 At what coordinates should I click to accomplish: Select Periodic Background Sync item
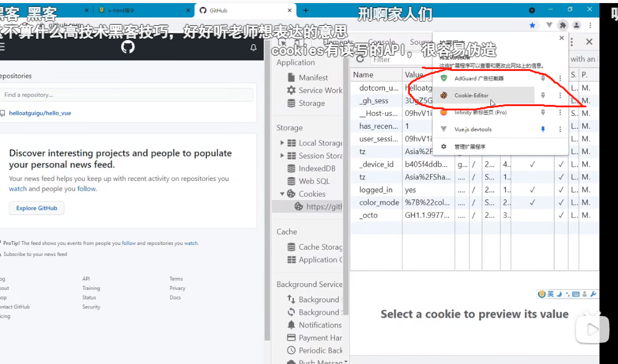[x=314, y=350]
